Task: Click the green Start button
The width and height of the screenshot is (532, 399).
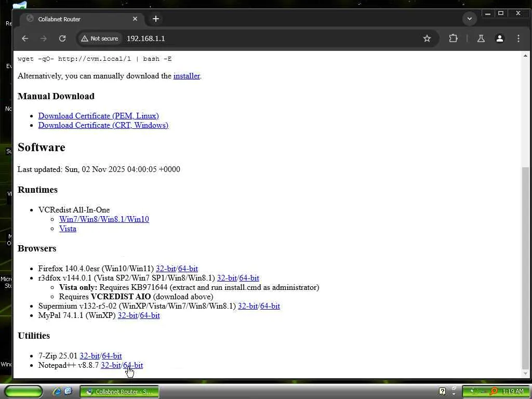Action: pyautogui.click(x=23, y=392)
